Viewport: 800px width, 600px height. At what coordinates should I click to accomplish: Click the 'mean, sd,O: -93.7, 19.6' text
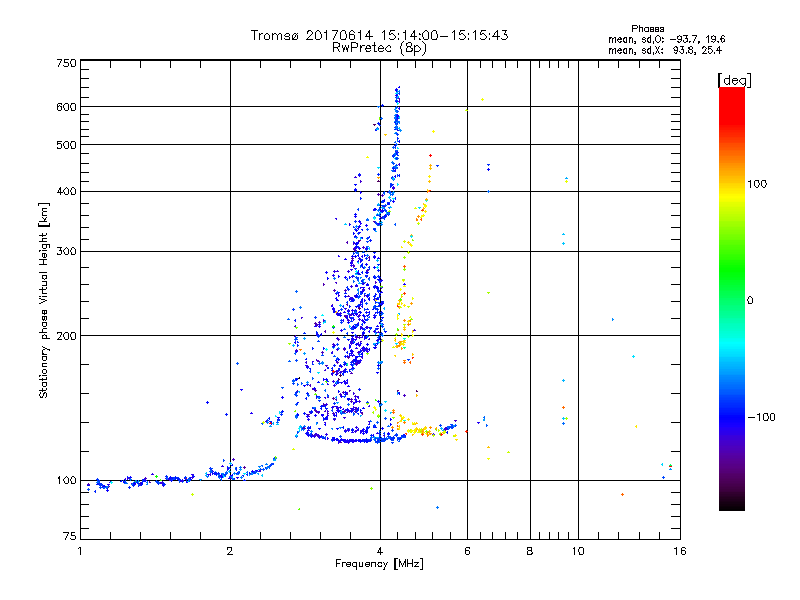(x=666, y=39)
